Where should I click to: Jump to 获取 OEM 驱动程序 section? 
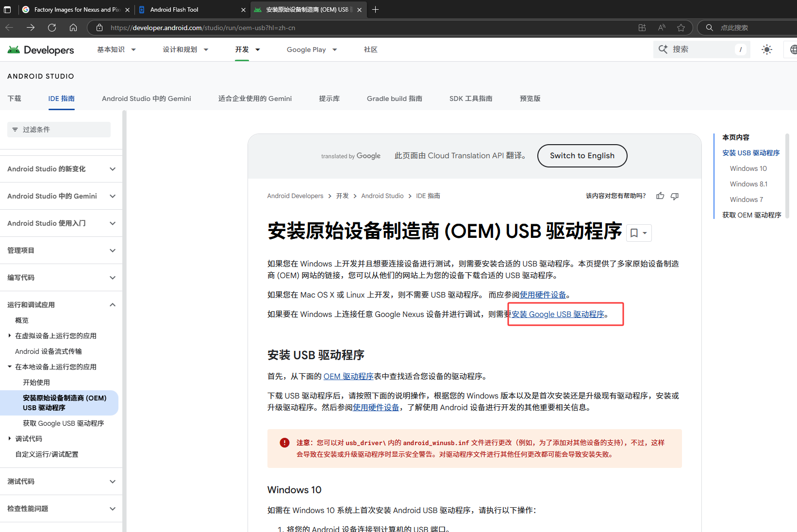pyautogui.click(x=751, y=215)
